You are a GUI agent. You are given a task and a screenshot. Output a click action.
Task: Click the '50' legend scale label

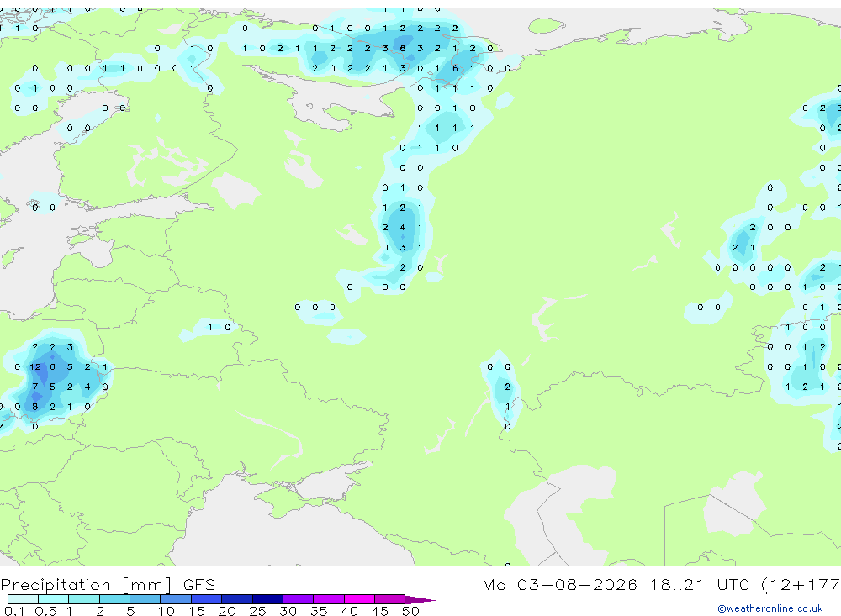pos(410,611)
